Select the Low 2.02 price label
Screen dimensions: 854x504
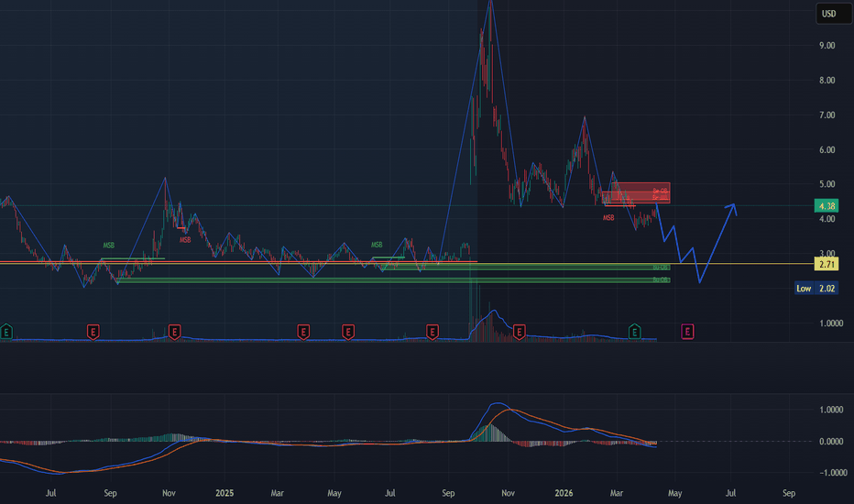tap(816, 289)
